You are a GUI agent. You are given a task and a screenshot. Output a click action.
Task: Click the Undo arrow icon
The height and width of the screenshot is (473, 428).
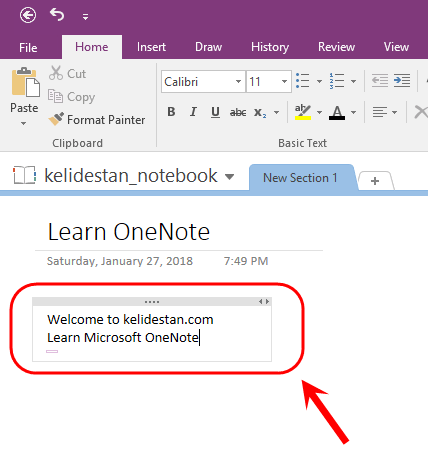[x=57, y=15]
